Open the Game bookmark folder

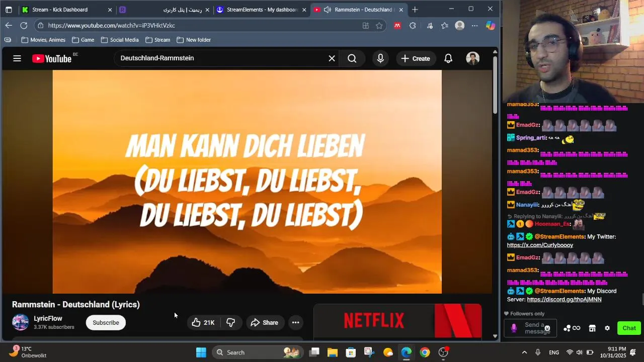click(83, 40)
